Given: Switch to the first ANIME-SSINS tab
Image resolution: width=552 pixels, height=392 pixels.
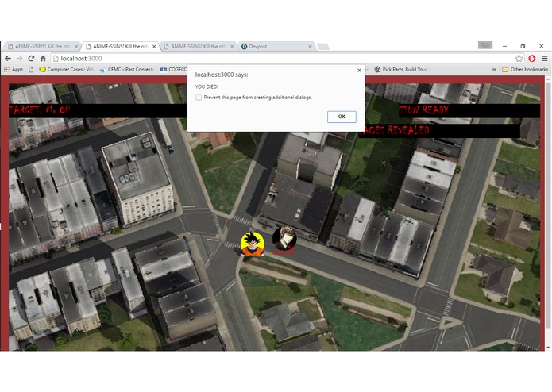Looking at the screenshot, I should [41, 46].
